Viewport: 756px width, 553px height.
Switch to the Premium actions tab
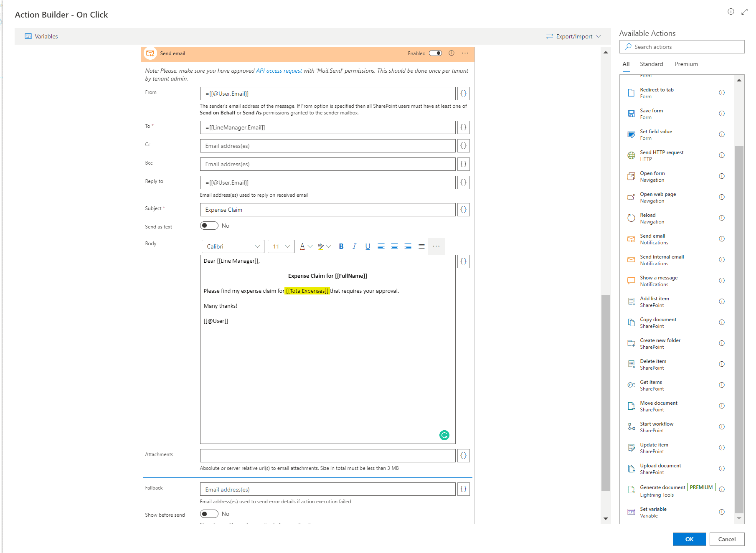[x=686, y=64]
